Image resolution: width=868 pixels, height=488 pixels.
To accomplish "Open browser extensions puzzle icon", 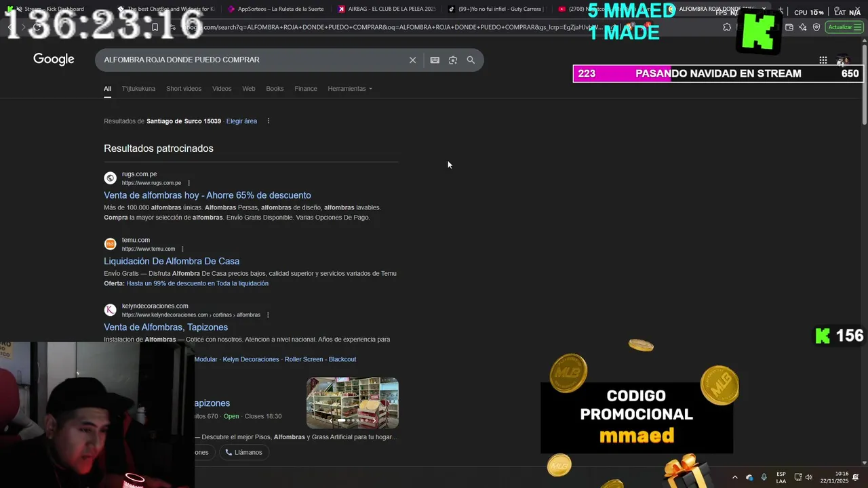I will 727,27.
